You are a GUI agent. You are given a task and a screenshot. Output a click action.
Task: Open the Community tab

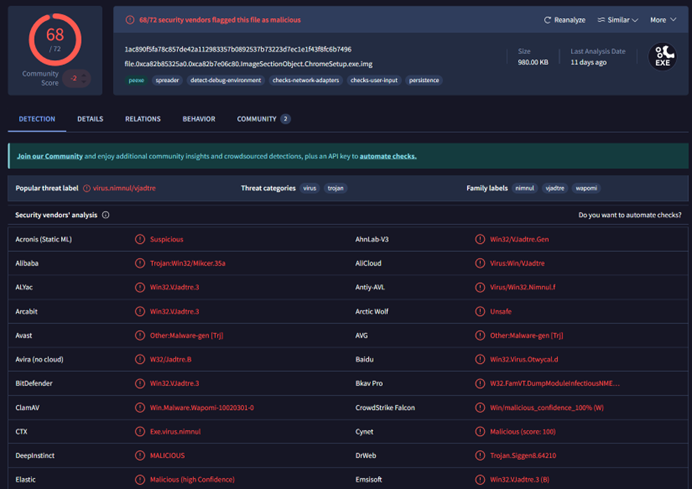pyautogui.click(x=263, y=119)
